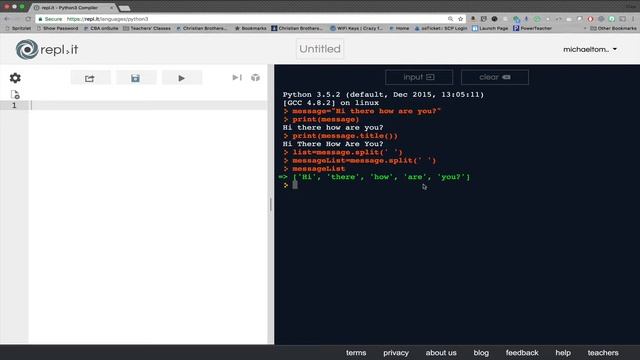Viewport: 640px width, 360px height.
Task: Reload the page with the refresh icon
Action: pyautogui.click(x=28, y=19)
